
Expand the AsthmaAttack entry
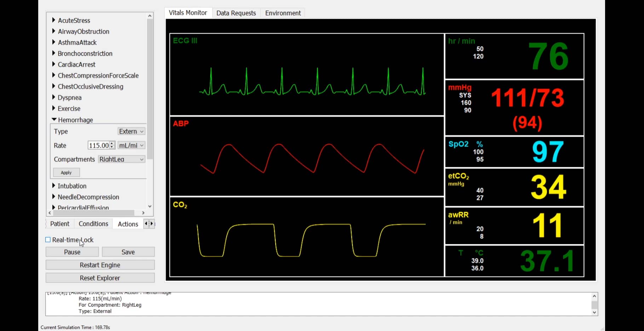click(x=54, y=42)
